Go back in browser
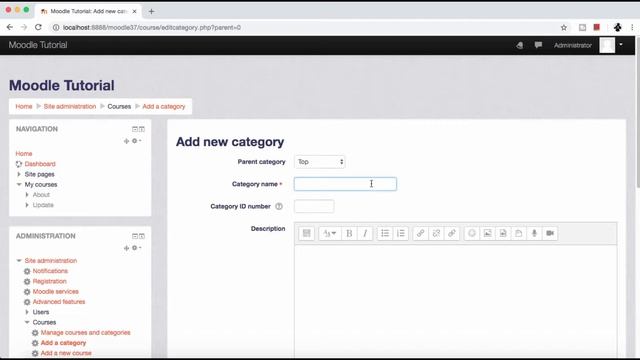Screen dimensions: 640x360 (x=10, y=27)
